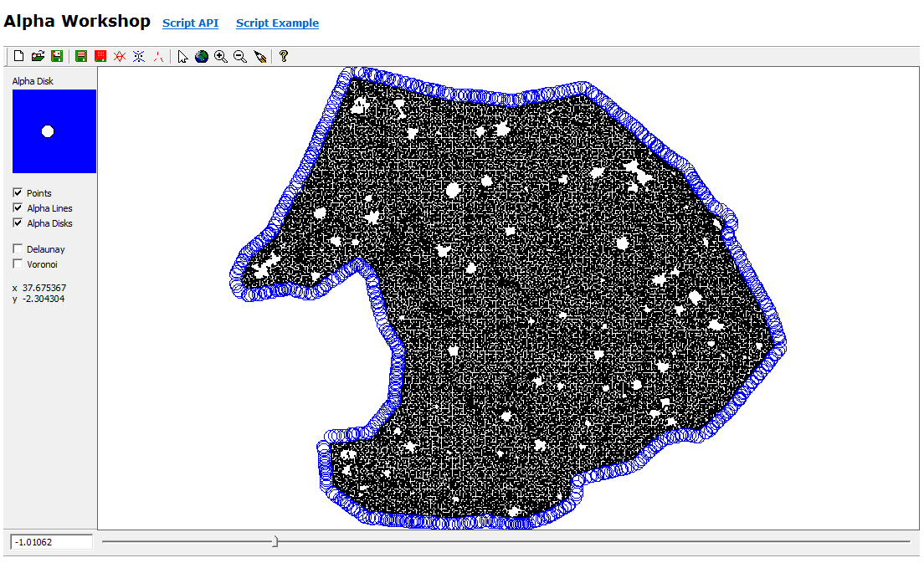Activate the zoom-out magnifier tool
The image size is (924, 563).
tap(240, 56)
